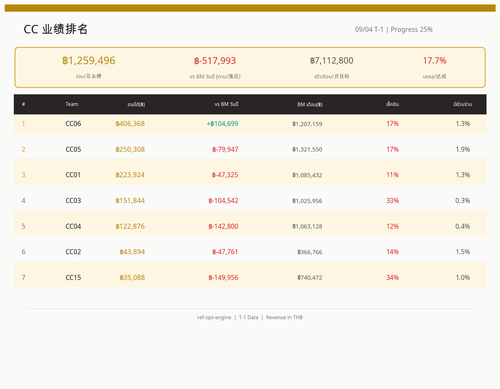Click revenue ฿406,368
This screenshot has height=389, width=500.
pyautogui.click(x=130, y=124)
